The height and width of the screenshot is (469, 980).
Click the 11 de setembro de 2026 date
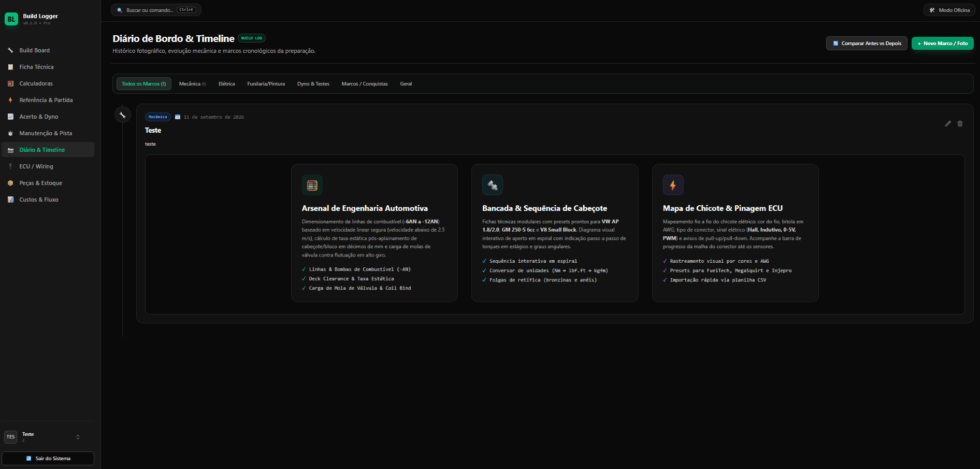(213, 117)
